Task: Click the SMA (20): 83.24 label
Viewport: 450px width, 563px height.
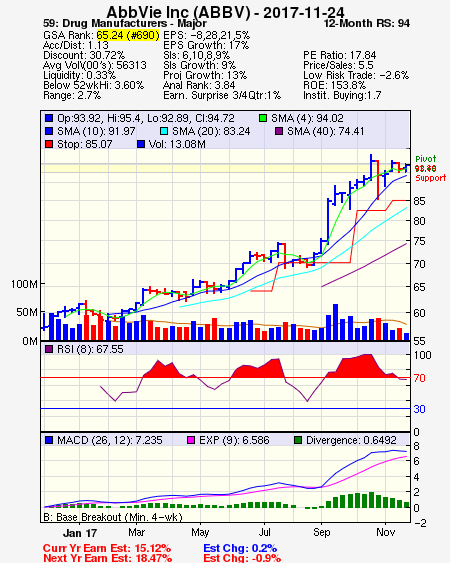Action: [x=211, y=131]
